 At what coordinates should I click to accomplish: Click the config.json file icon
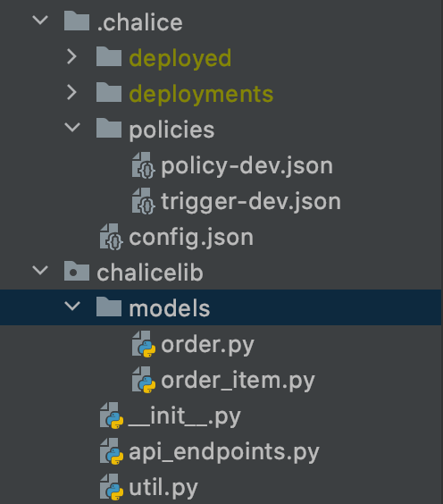[x=112, y=237]
